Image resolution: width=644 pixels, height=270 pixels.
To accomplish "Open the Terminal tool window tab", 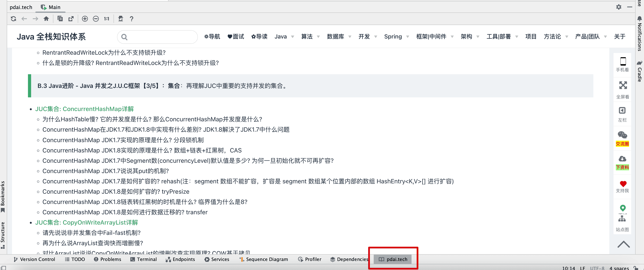I will (144, 259).
